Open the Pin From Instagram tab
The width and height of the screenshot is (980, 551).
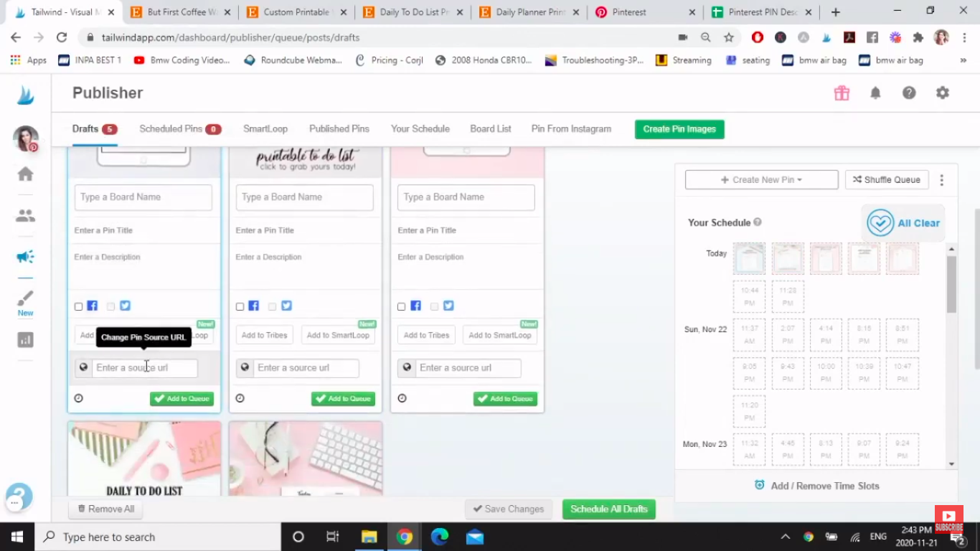tap(571, 129)
